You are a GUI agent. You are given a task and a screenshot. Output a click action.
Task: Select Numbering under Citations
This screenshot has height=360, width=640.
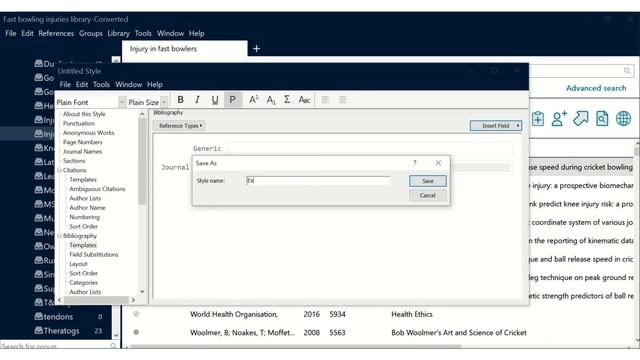[84, 217]
